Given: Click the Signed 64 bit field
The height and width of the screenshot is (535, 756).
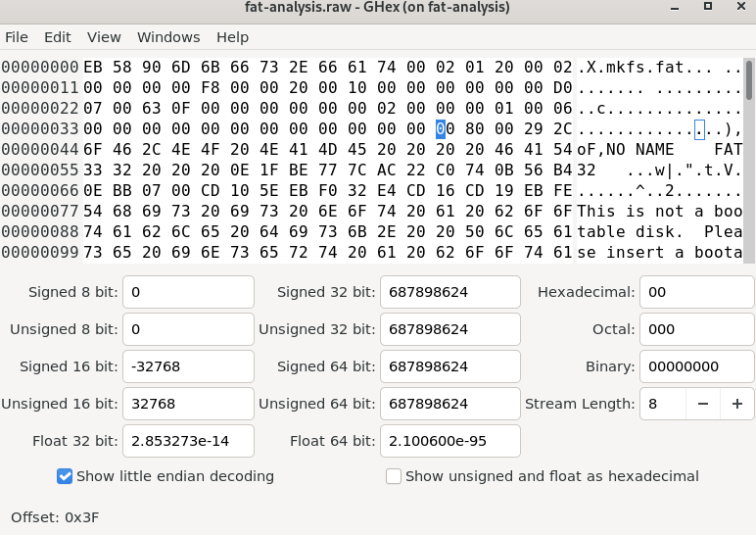Looking at the screenshot, I should [x=450, y=366].
